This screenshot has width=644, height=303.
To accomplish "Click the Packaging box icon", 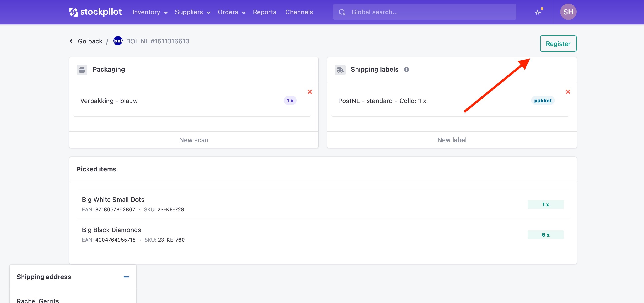I will coord(82,70).
